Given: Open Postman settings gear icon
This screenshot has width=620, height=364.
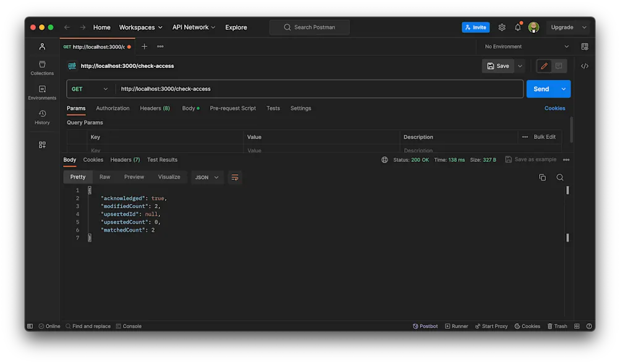Looking at the screenshot, I should (x=502, y=27).
